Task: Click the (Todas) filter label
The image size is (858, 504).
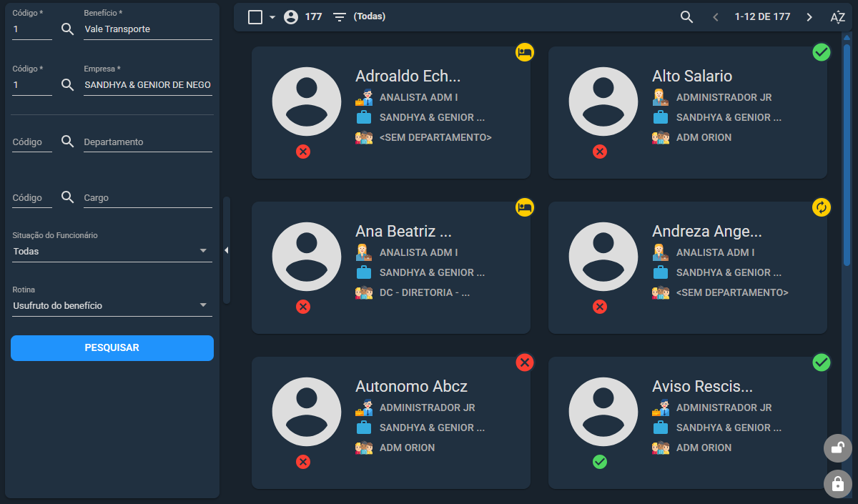Action: (x=370, y=16)
